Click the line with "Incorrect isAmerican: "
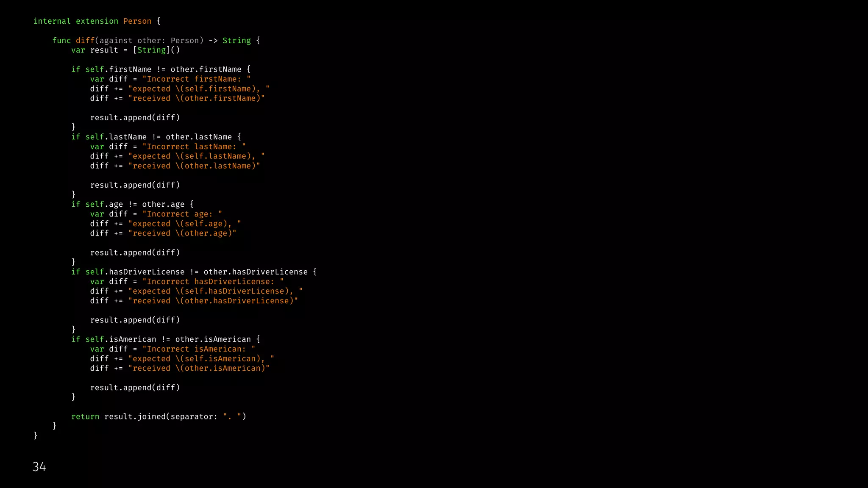868x488 pixels. click(x=173, y=349)
